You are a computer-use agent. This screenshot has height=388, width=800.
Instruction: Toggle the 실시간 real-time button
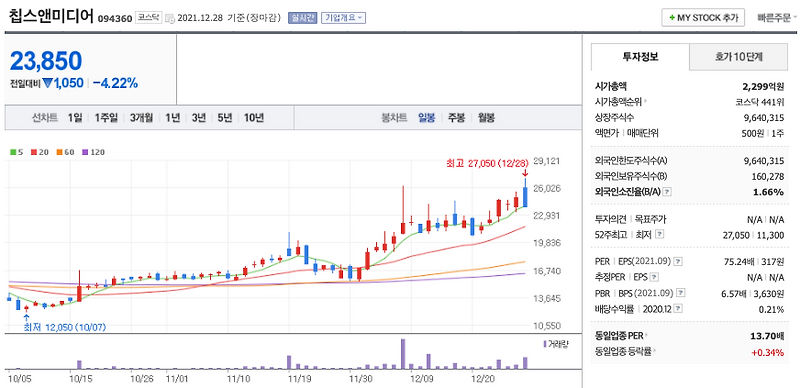pos(303,18)
